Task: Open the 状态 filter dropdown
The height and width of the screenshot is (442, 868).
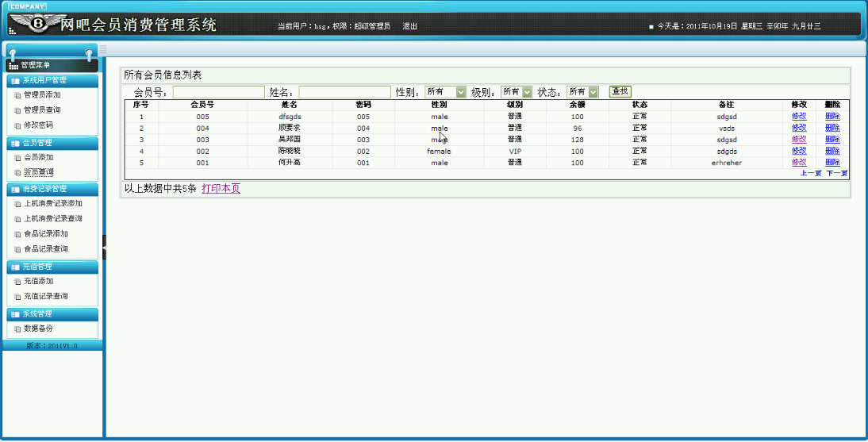Action: [583, 92]
